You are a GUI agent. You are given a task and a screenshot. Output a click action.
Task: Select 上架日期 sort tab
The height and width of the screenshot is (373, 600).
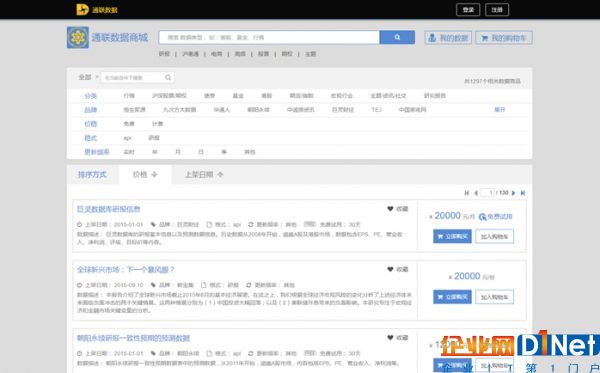tap(204, 174)
